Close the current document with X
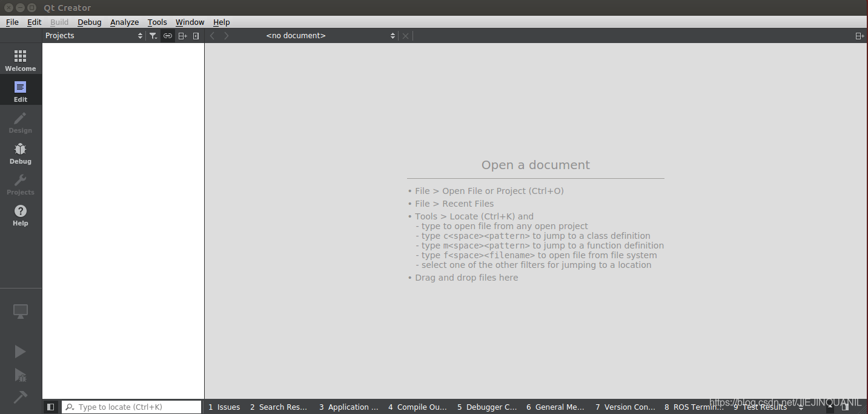This screenshot has height=414, width=868. point(406,36)
